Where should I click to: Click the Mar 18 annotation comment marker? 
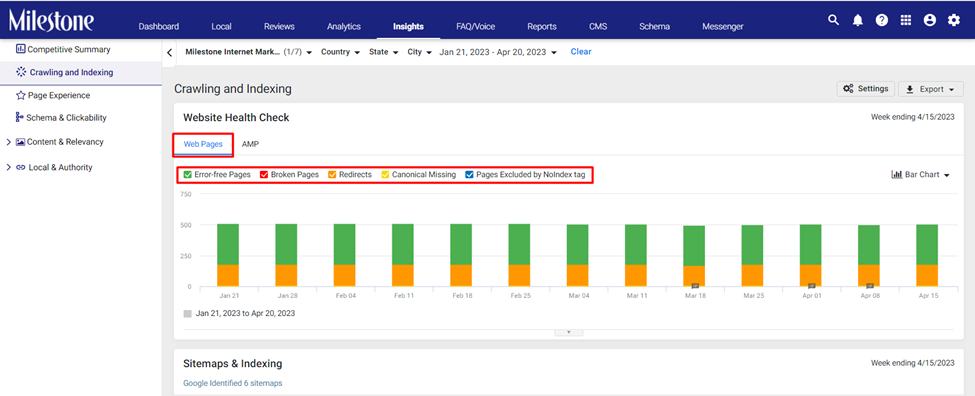click(x=695, y=286)
